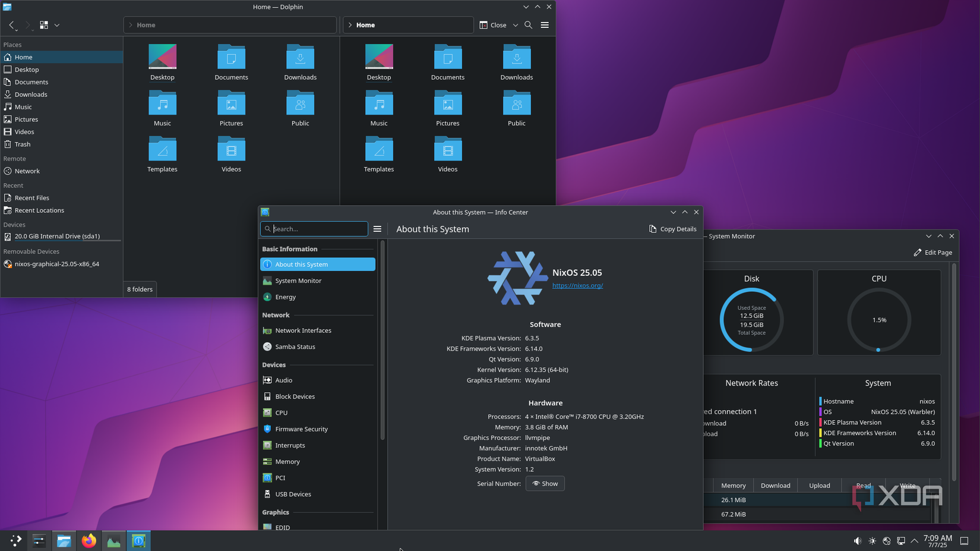Open the Close split view dropdown
Screen dimensions: 980x551
pos(515,25)
